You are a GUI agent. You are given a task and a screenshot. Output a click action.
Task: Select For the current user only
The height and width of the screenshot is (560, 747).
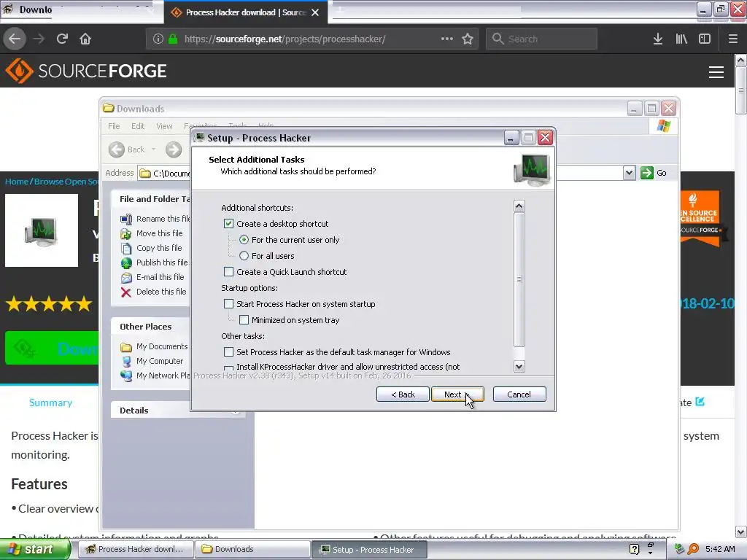point(244,239)
